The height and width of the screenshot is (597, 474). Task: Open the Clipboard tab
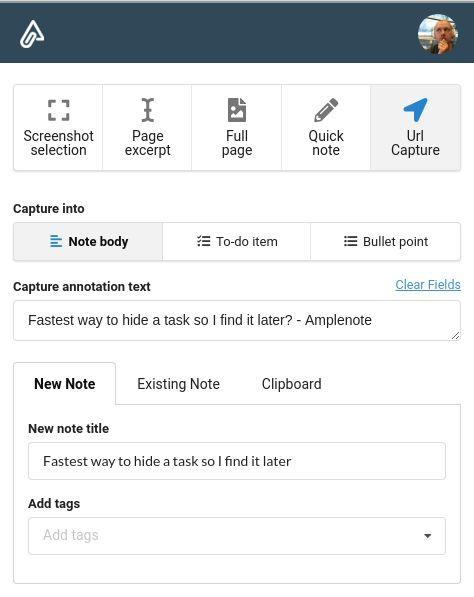[291, 384]
